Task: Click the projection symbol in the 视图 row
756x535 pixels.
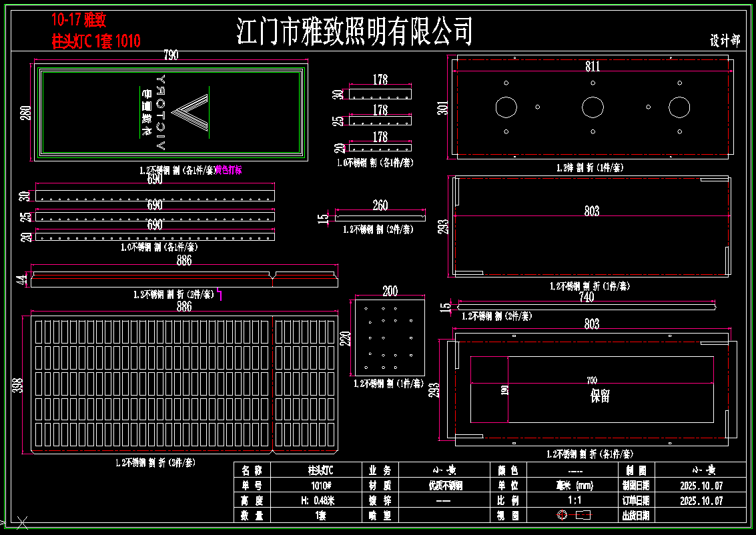Action: tap(574, 515)
